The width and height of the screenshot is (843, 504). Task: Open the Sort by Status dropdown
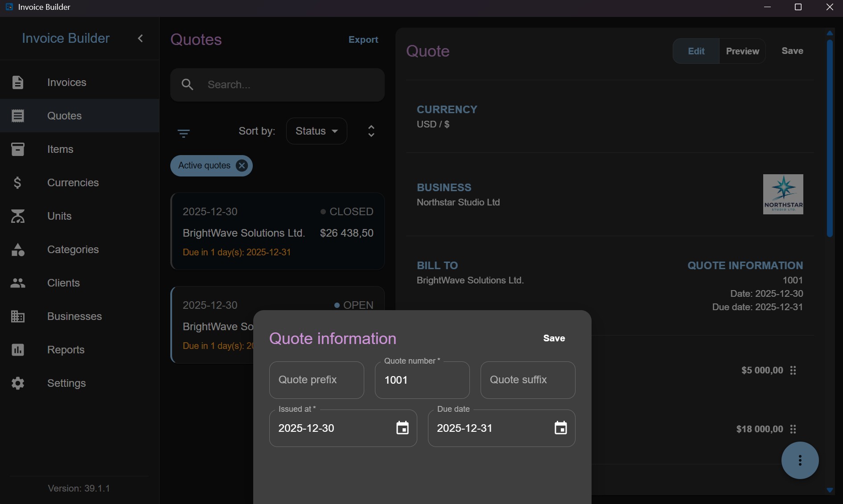coord(317,131)
